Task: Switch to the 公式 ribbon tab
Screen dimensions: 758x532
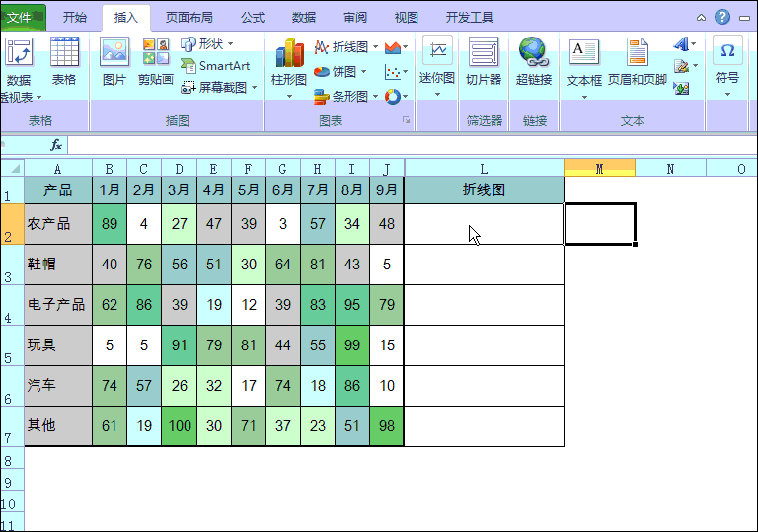Action: (x=253, y=18)
